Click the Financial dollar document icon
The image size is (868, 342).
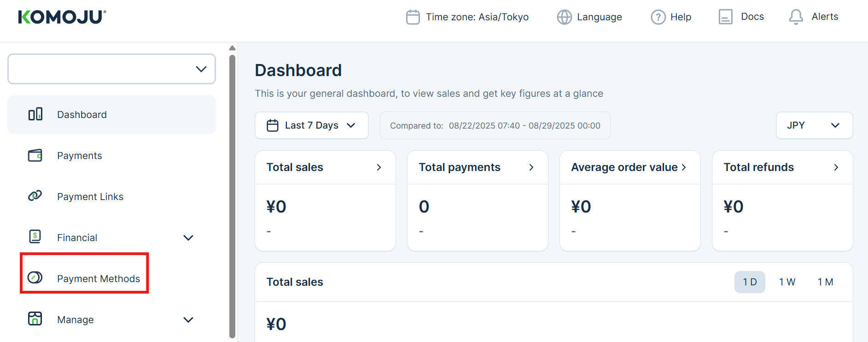35,237
